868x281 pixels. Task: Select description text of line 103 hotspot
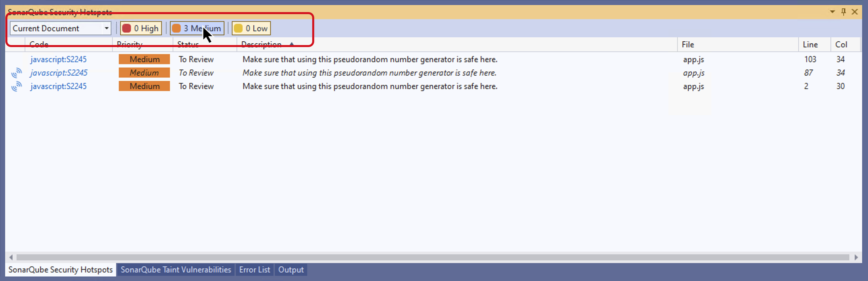[370, 59]
